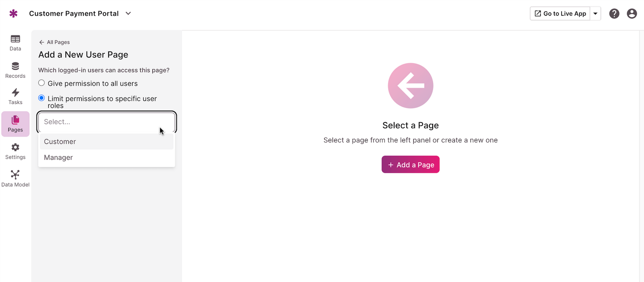Expand the Customer Payment Portal app dropdown
The height and width of the screenshot is (282, 644).
point(128,13)
